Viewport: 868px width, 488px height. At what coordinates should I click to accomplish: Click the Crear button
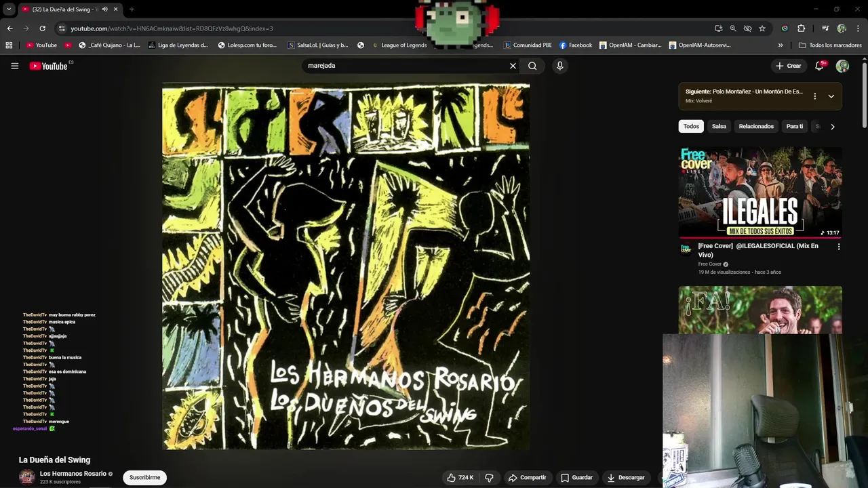[x=789, y=66]
